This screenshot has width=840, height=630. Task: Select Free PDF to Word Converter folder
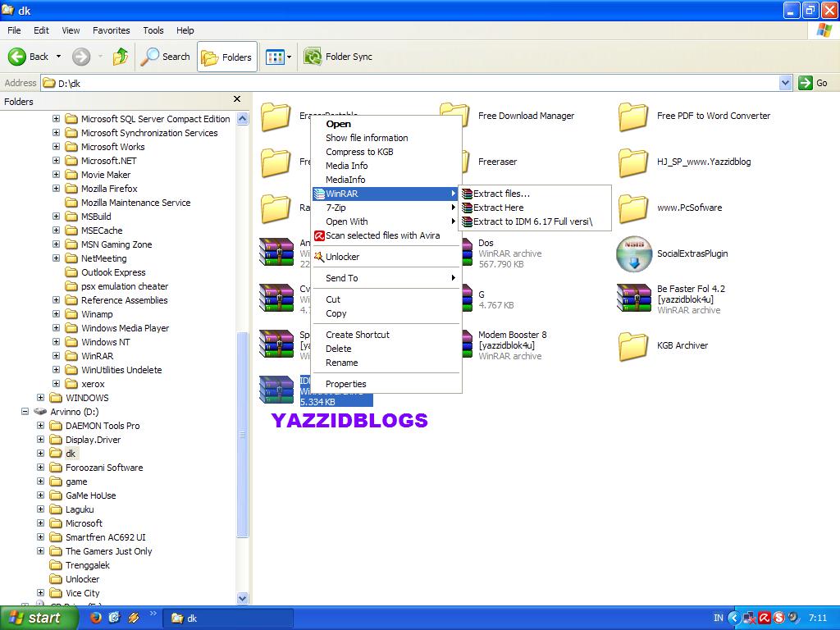[634, 116]
